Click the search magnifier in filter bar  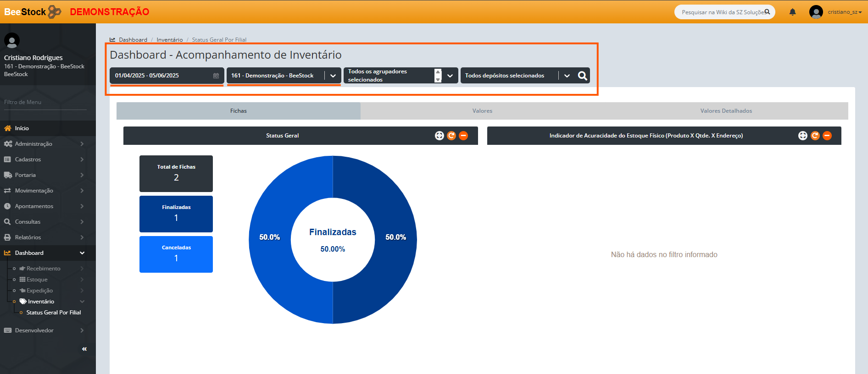click(582, 76)
